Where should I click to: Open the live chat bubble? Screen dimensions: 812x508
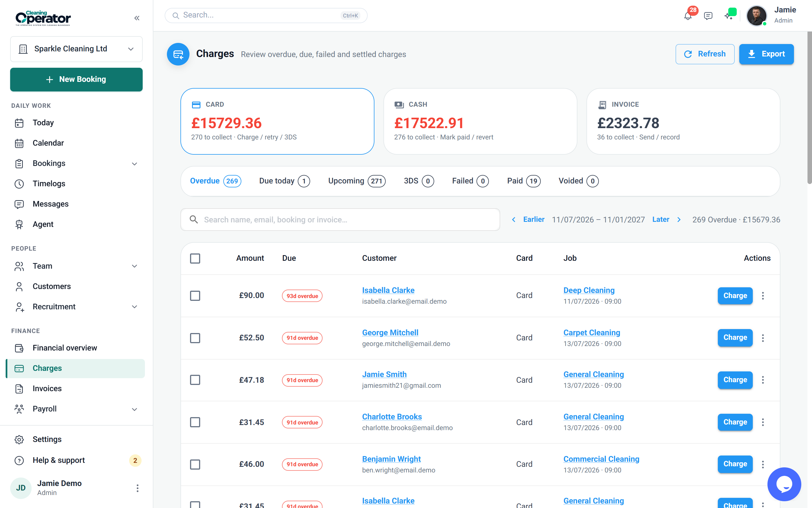tap(784, 484)
